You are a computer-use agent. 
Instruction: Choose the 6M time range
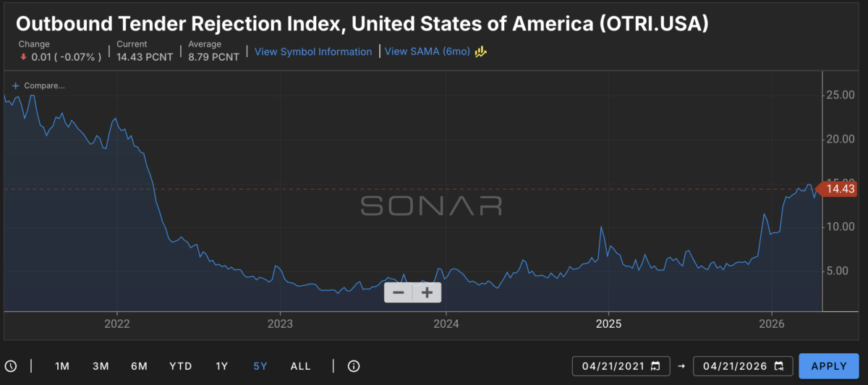(x=140, y=366)
